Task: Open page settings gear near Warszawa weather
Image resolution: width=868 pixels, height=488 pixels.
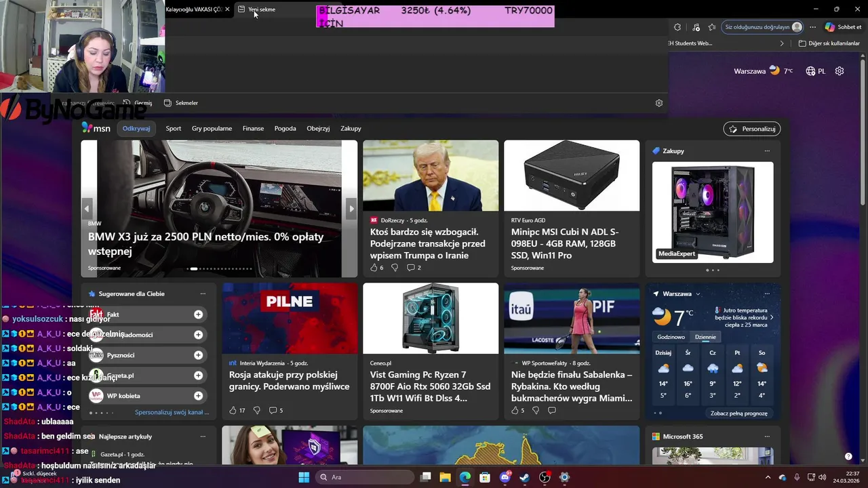Action: click(x=840, y=71)
